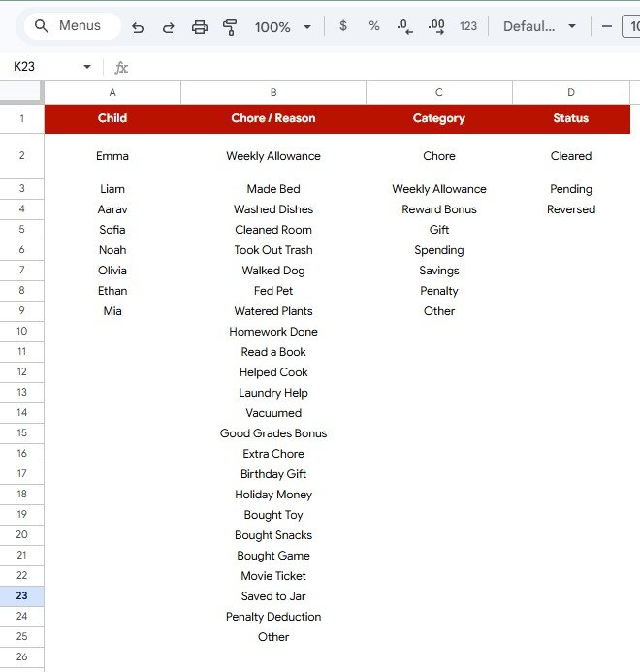Select column A header
The height and width of the screenshot is (672, 640).
tap(112, 92)
